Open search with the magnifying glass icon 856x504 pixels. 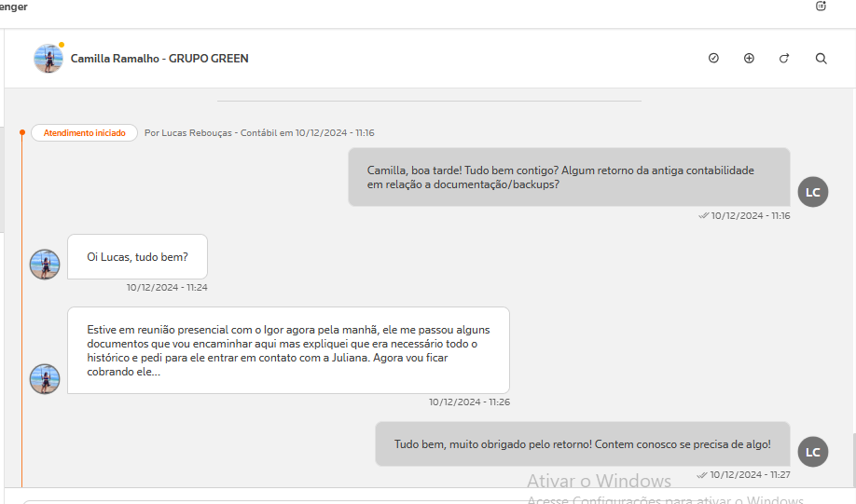pos(821,59)
